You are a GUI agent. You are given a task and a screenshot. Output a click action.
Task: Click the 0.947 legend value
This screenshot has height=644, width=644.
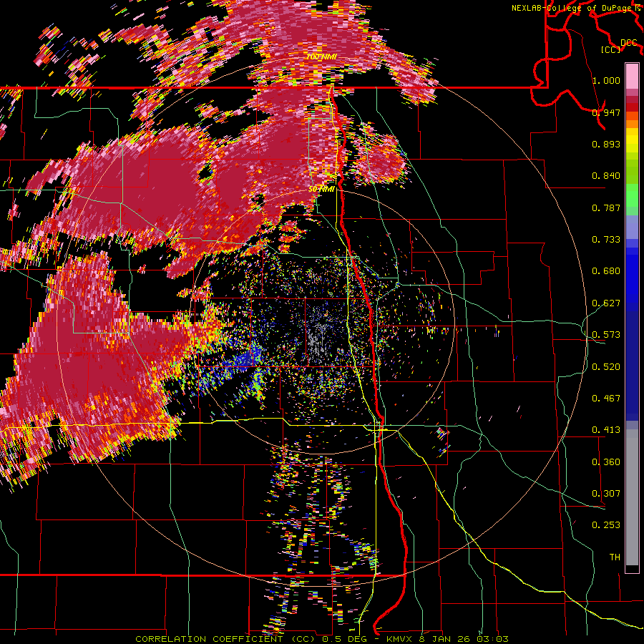pos(606,112)
